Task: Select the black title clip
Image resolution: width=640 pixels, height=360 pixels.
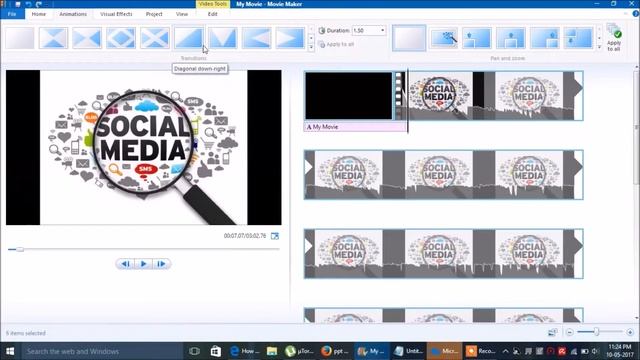Action: pos(349,96)
